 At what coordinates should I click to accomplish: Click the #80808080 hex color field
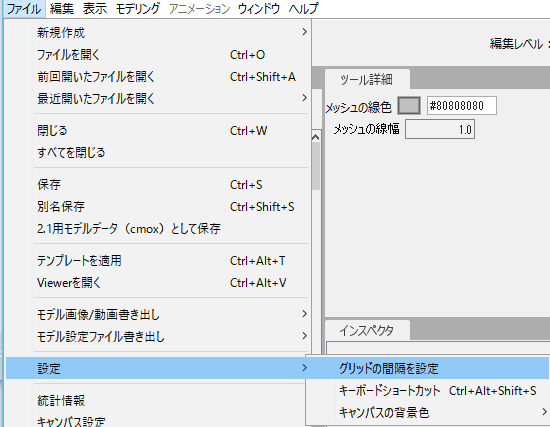tap(462, 106)
